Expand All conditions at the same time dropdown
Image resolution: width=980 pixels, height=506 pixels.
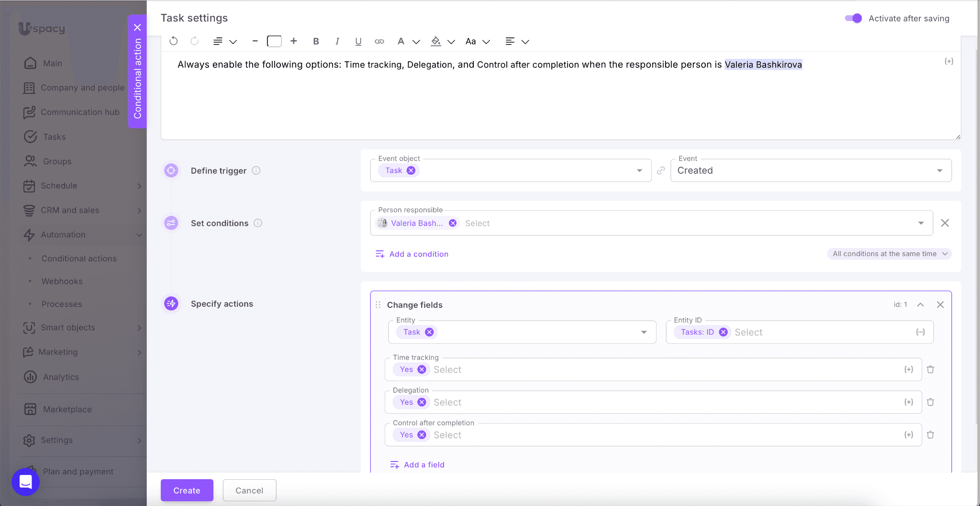(x=889, y=254)
